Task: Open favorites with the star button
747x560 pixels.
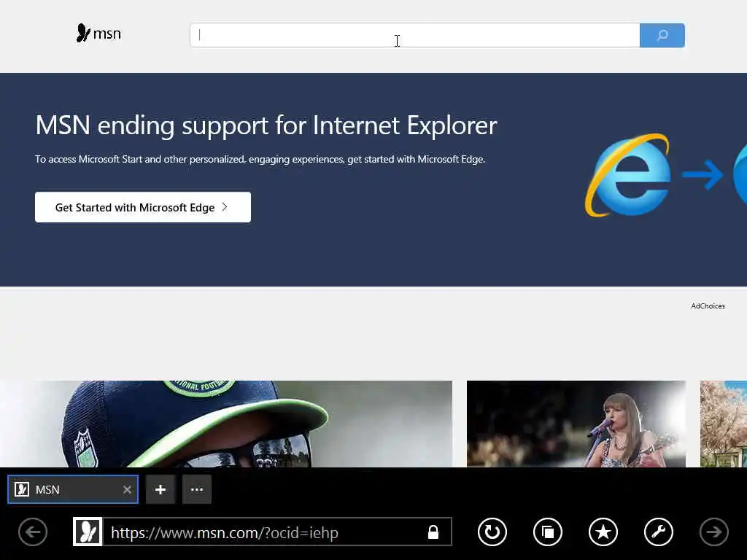Action: (x=603, y=532)
